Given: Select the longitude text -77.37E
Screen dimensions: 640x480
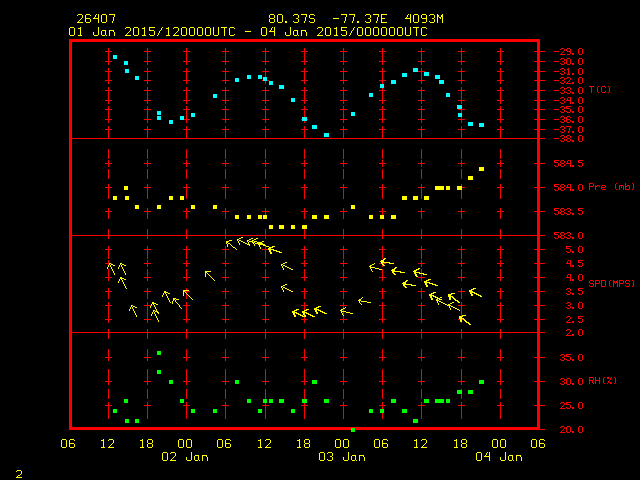Looking at the screenshot, I should 360,19.
